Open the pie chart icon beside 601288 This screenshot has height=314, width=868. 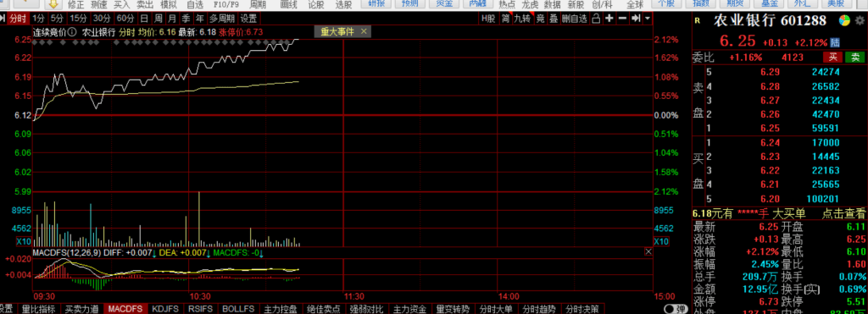pyautogui.click(x=844, y=21)
